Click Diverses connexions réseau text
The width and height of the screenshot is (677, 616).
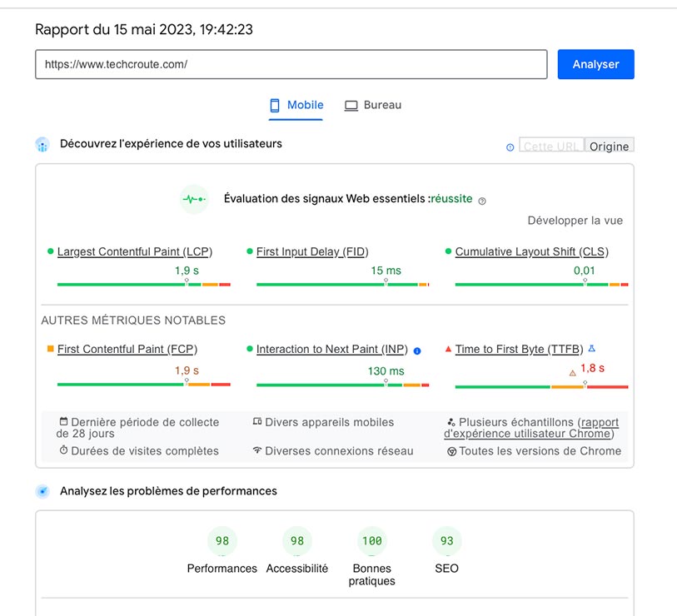pos(339,451)
